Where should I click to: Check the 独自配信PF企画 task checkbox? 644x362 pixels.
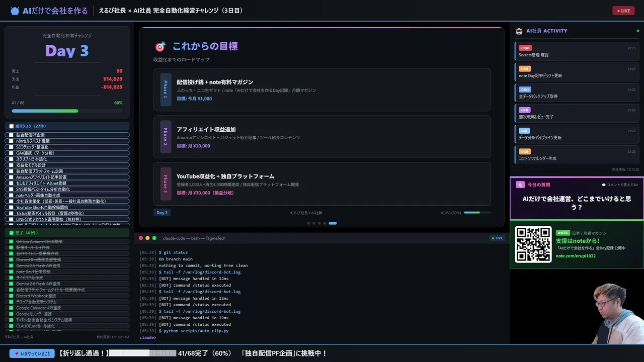tap(11, 135)
